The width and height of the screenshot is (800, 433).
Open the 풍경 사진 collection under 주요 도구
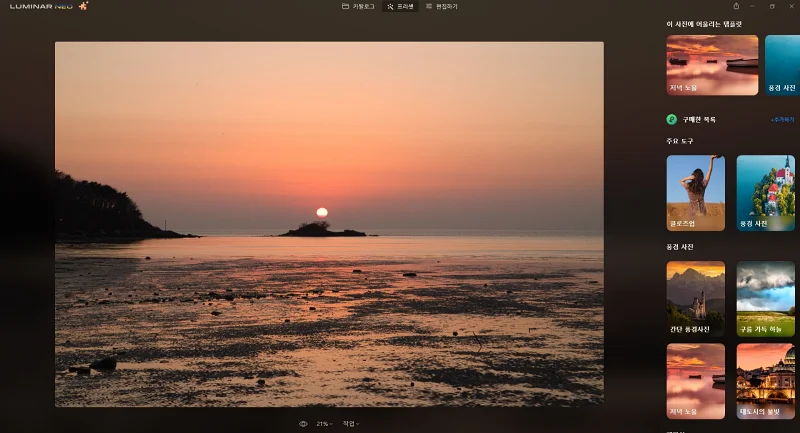click(x=765, y=193)
